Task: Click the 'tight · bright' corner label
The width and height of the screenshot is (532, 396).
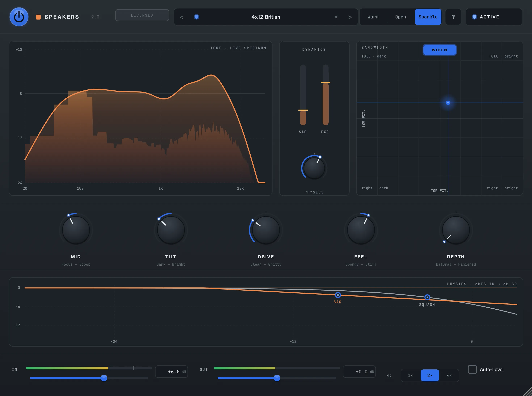Action: (502, 188)
